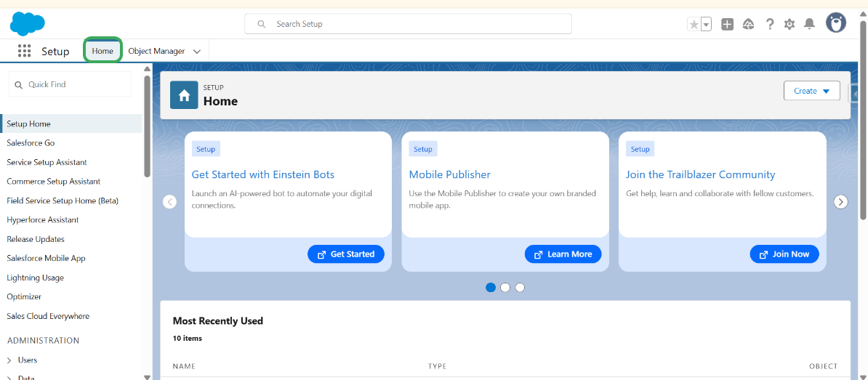868x380 pixels.
Task: Open Get Started with Einstein Bots link
Action: tap(263, 175)
